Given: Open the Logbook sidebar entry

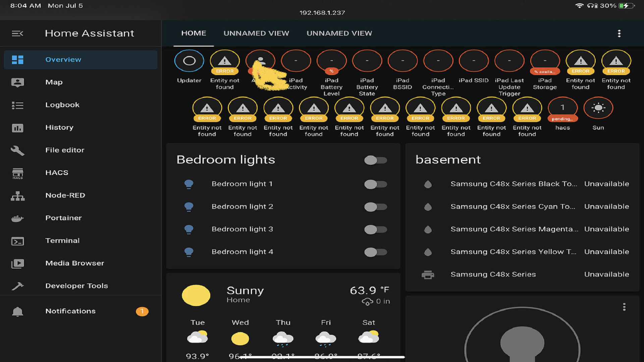Looking at the screenshot, I should tap(62, 105).
